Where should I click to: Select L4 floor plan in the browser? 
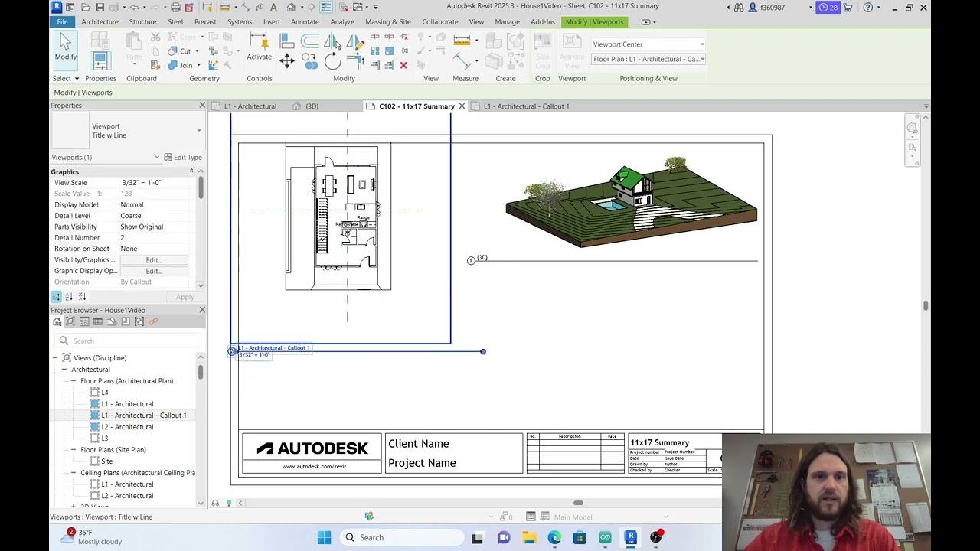coord(105,393)
